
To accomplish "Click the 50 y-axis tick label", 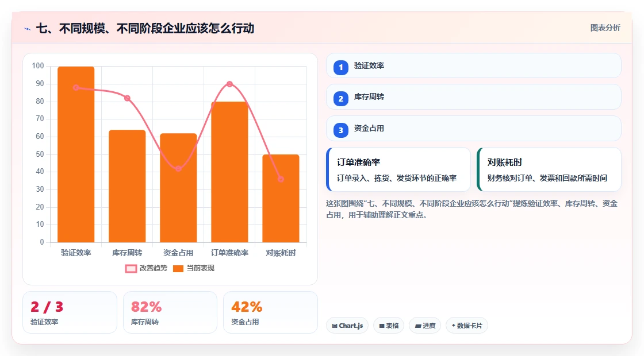I will tap(40, 154).
